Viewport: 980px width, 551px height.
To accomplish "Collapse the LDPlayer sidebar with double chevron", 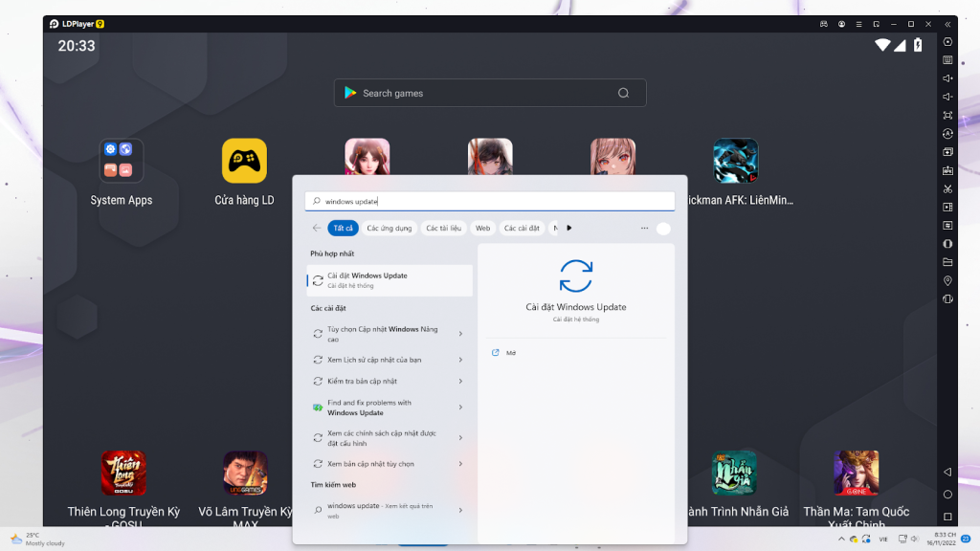I will tap(947, 24).
